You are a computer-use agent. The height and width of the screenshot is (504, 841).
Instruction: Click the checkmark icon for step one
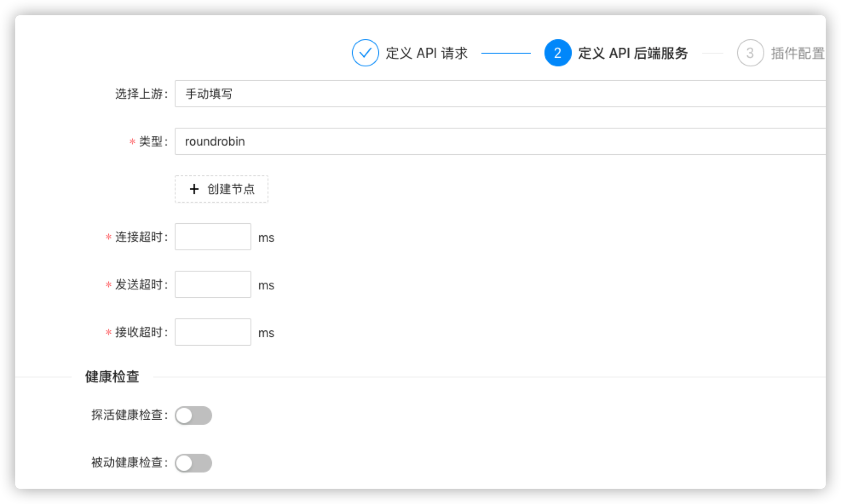pos(365,53)
